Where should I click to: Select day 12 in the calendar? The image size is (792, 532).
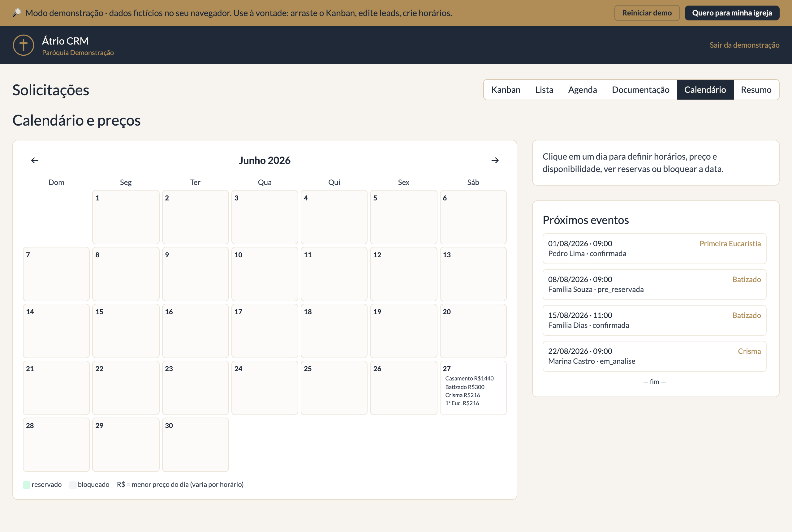[403, 274]
